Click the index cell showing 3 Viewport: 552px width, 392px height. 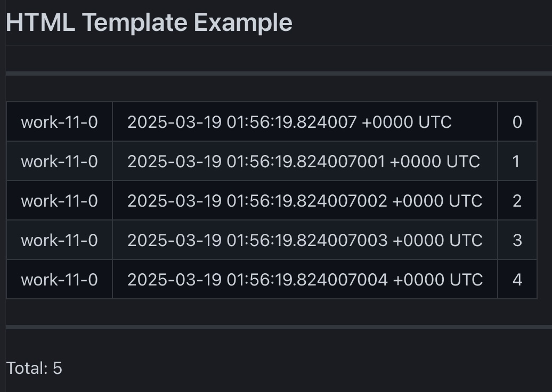517,240
